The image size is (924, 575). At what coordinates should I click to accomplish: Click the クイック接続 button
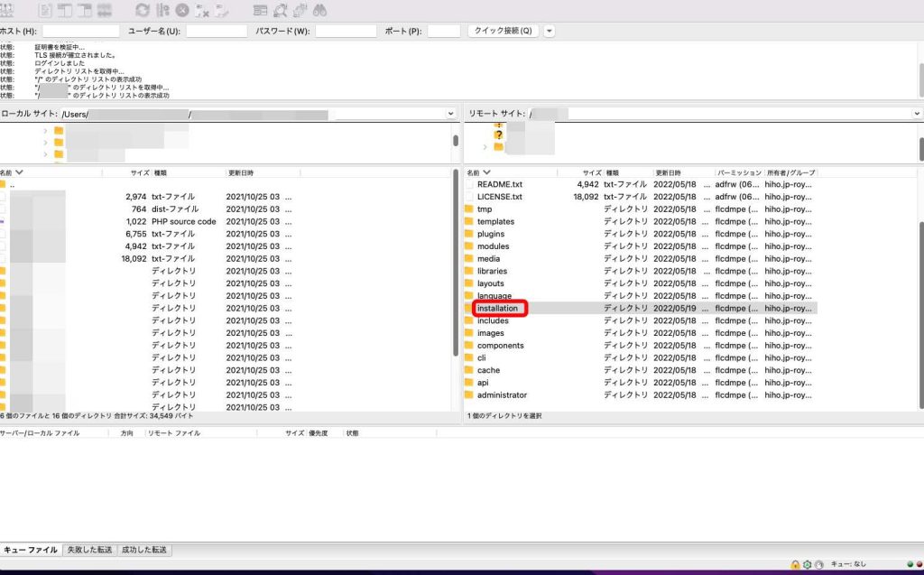click(x=503, y=31)
